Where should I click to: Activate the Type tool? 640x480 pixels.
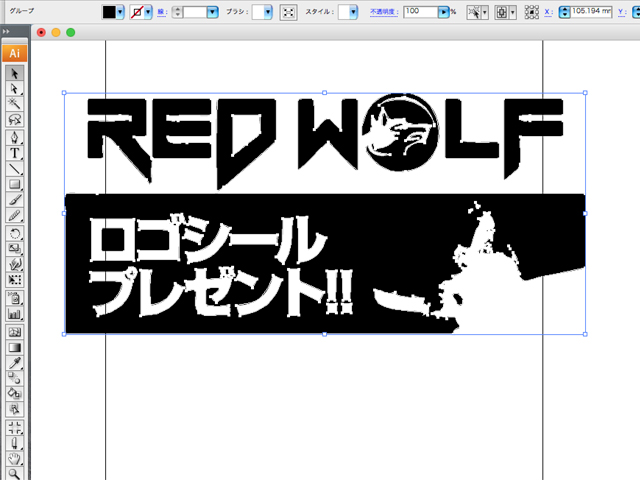[x=15, y=153]
